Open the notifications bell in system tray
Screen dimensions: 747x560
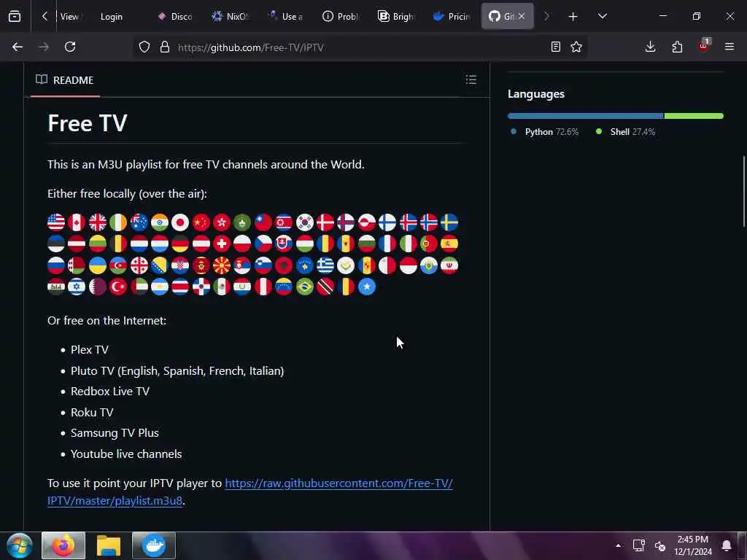(727, 545)
